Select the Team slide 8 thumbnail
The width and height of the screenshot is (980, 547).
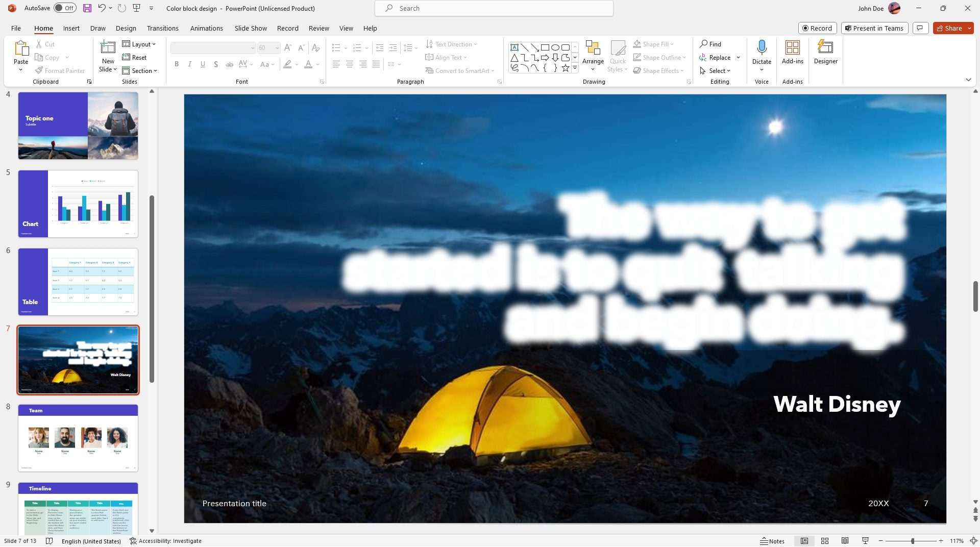point(78,438)
